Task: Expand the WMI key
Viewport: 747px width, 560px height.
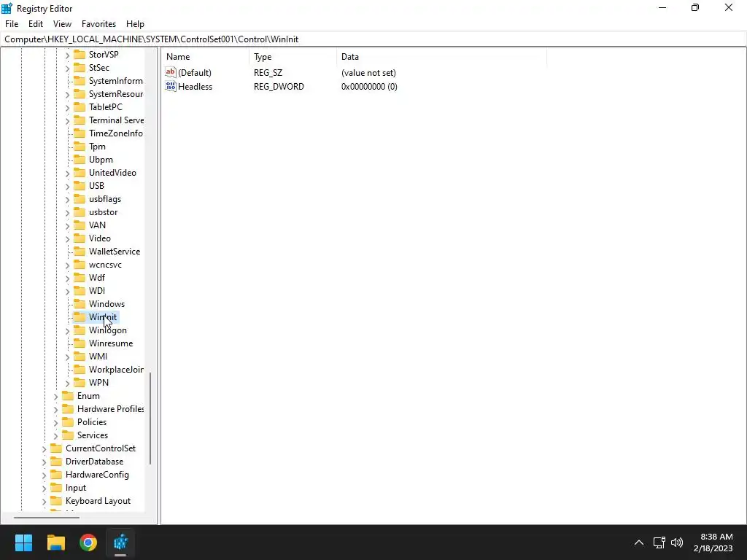Action: (67, 357)
